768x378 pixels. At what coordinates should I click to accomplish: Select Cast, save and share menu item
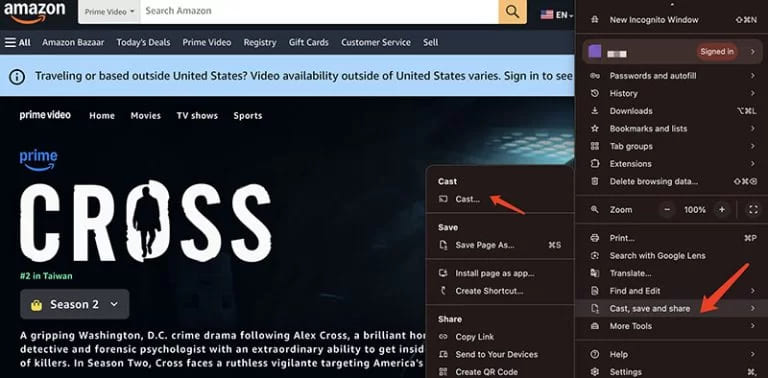point(673,308)
